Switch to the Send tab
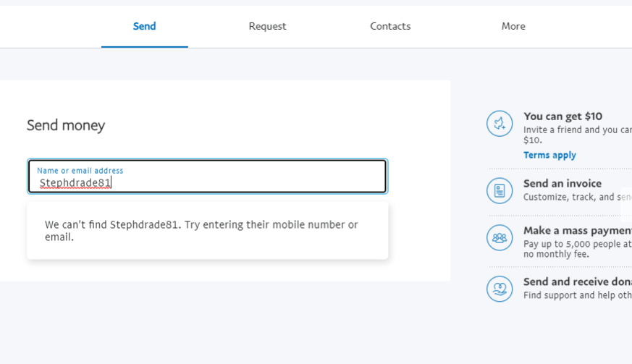Screen dimensions: 632x364 coord(144,26)
